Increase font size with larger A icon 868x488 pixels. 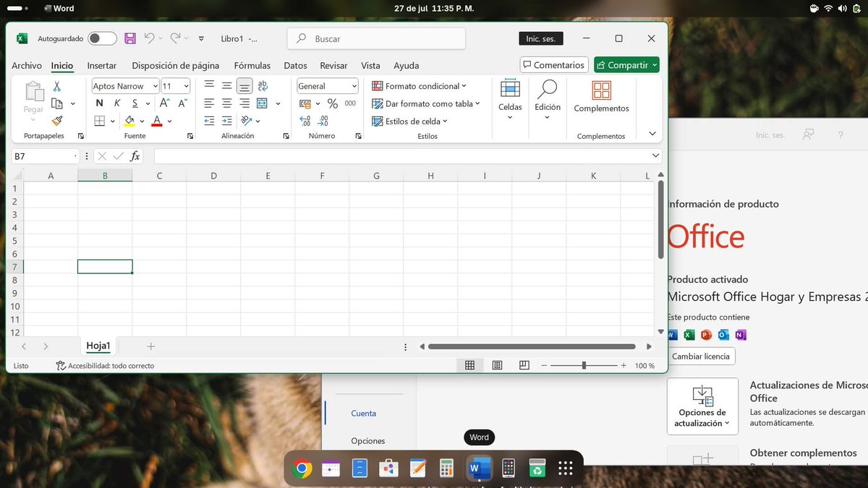(x=166, y=103)
